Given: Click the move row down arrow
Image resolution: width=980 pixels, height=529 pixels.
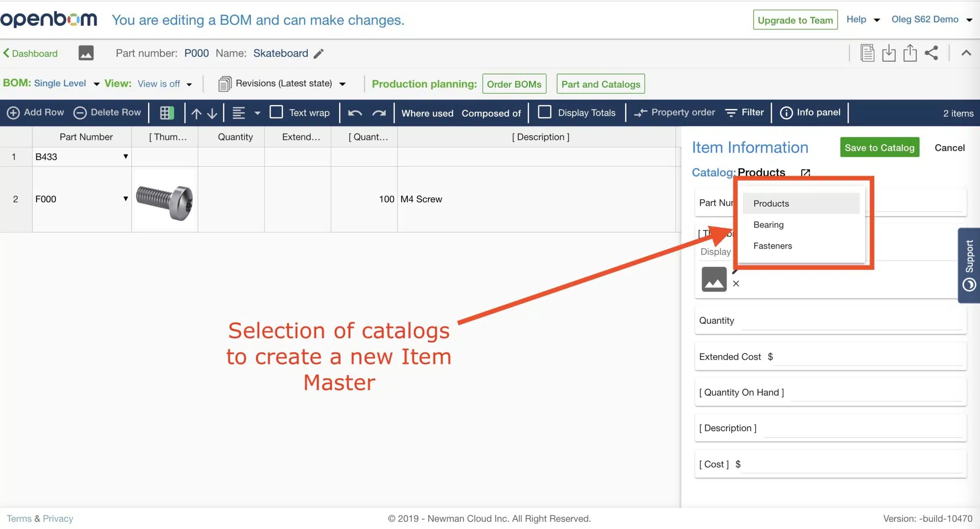Looking at the screenshot, I should pos(212,113).
